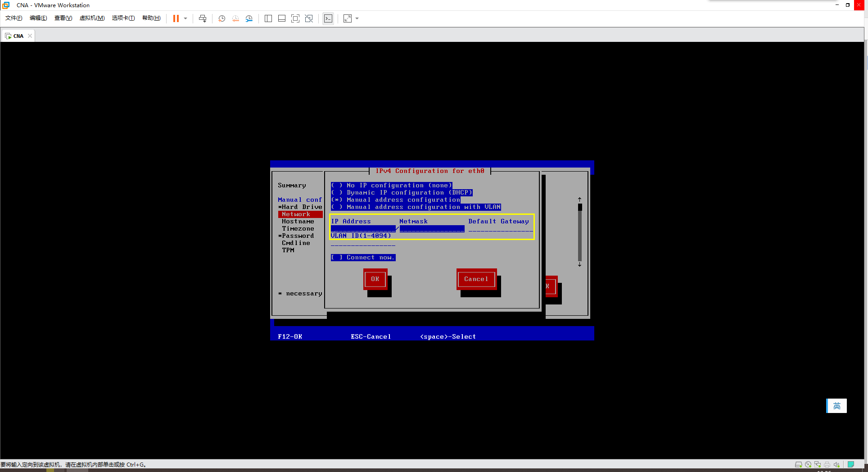
Task: Click the Manual conf heading text
Action: pyautogui.click(x=300, y=200)
